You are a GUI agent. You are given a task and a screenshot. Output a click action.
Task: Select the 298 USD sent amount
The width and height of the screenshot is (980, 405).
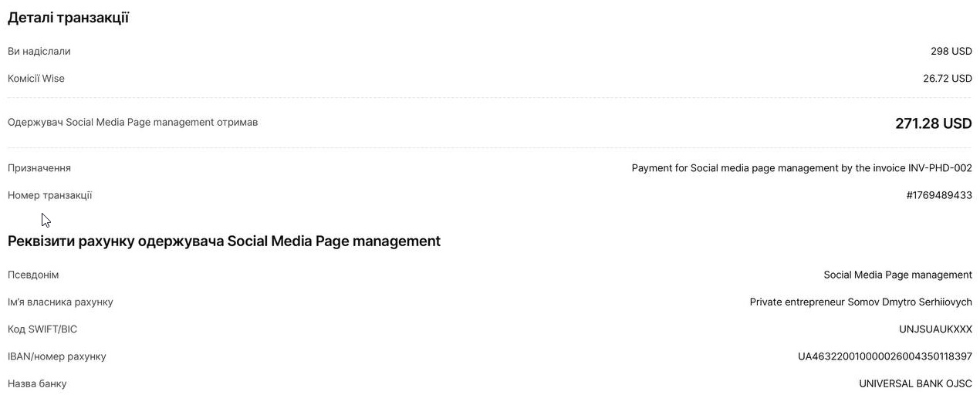[x=951, y=51]
